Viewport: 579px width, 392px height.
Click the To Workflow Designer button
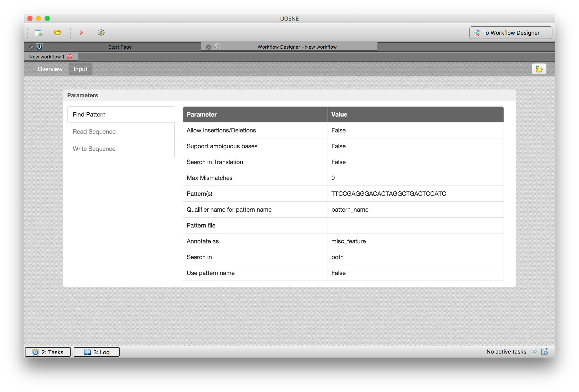pyautogui.click(x=511, y=33)
